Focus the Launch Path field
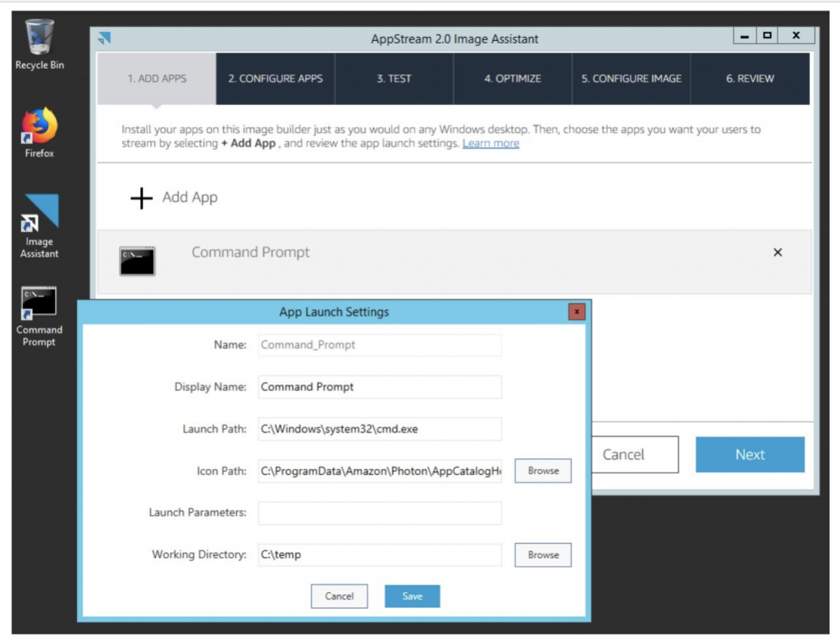Viewport: 840px width, 642px height. pyautogui.click(x=379, y=429)
